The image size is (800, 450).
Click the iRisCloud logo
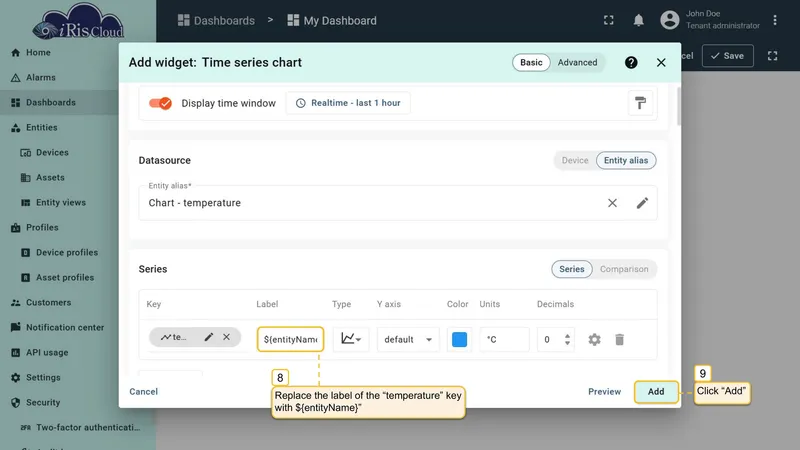click(78, 21)
